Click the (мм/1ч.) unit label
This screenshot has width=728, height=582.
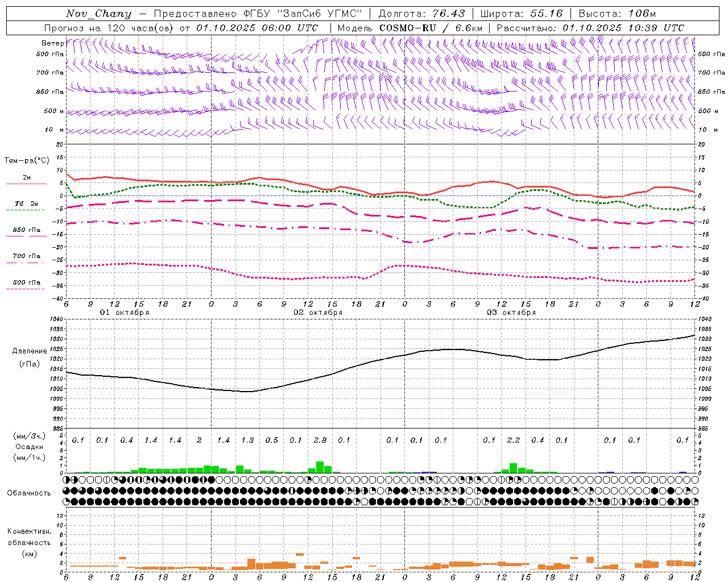coord(29,458)
